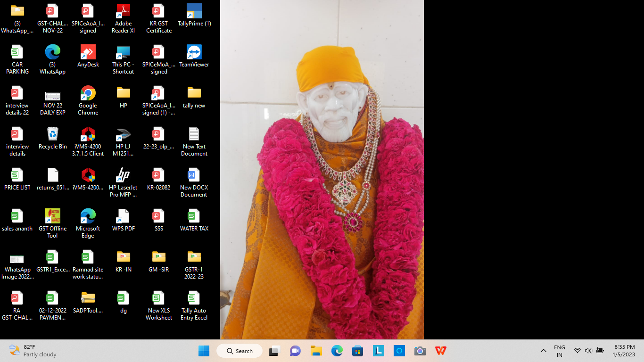Show hidden icons in system tray

tap(543, 351)
